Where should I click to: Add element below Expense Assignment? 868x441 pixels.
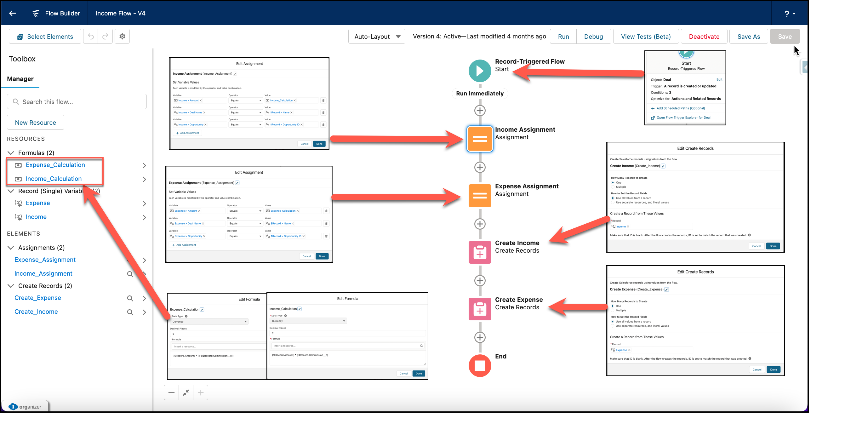click(480, 224)
